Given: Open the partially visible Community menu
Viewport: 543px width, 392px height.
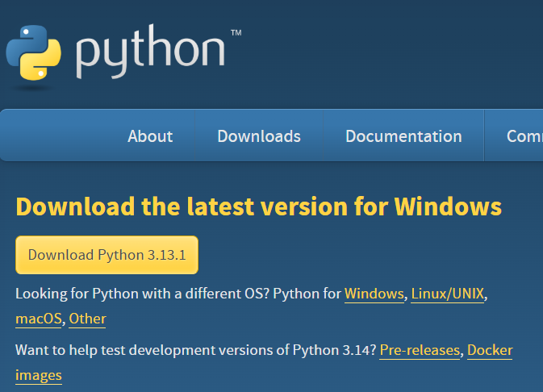Looking at the screenshot, I should 524,136.
